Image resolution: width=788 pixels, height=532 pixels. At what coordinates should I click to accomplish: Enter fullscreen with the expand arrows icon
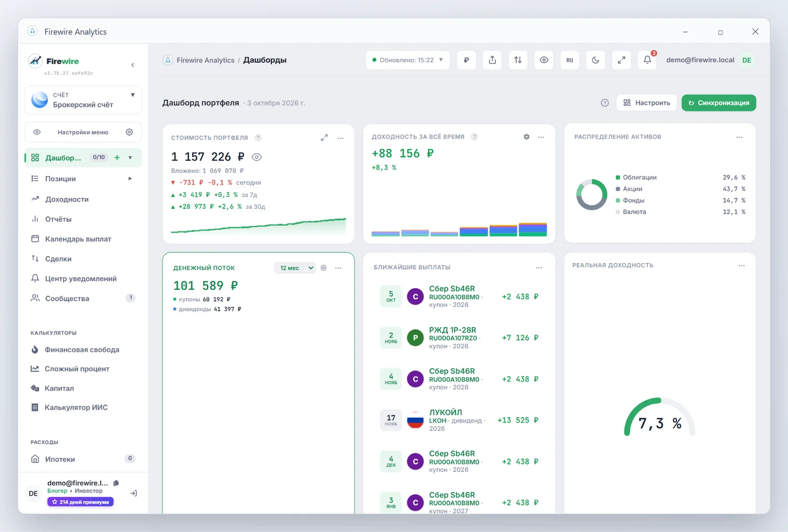tap(622, 60)
